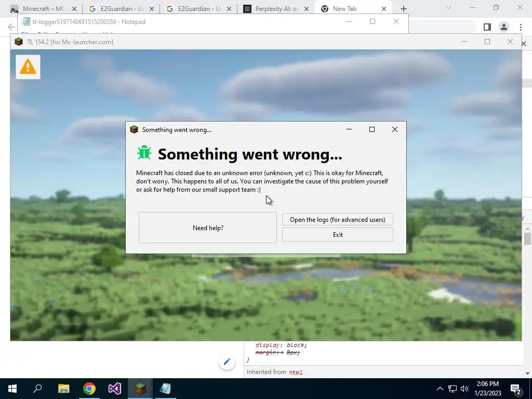The width and height of the screenshot is (532, 399).
Task: Toggle Chrome side panel icon
Action: pos(487,27)
